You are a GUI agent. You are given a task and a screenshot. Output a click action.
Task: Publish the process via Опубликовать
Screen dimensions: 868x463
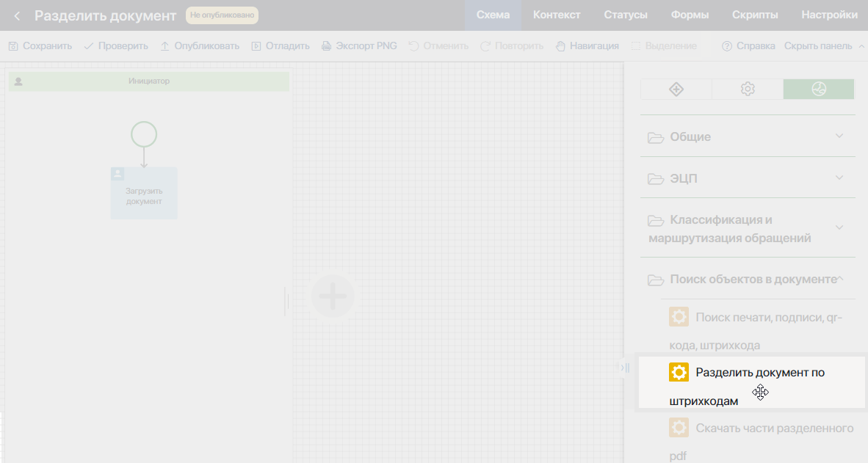200,46
